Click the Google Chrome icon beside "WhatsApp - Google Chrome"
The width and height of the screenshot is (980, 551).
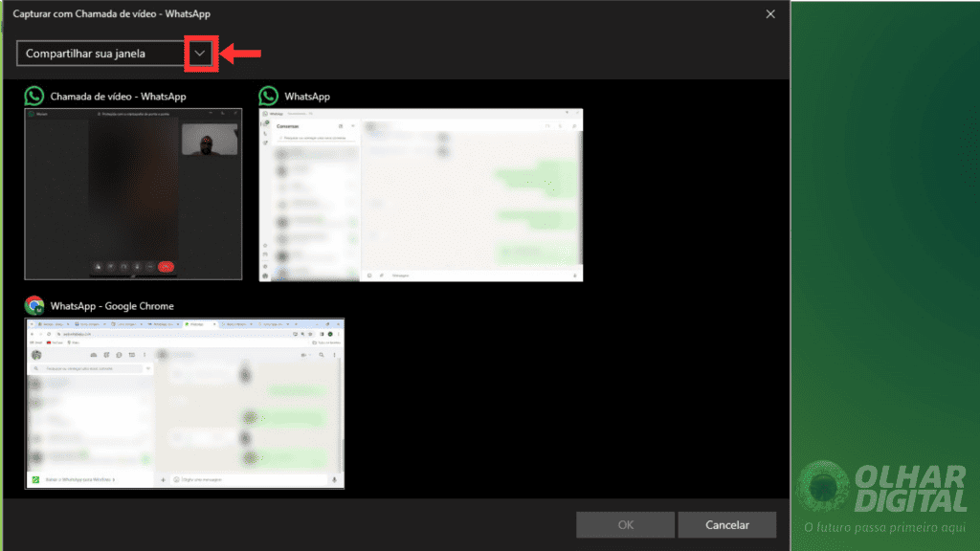36,305
